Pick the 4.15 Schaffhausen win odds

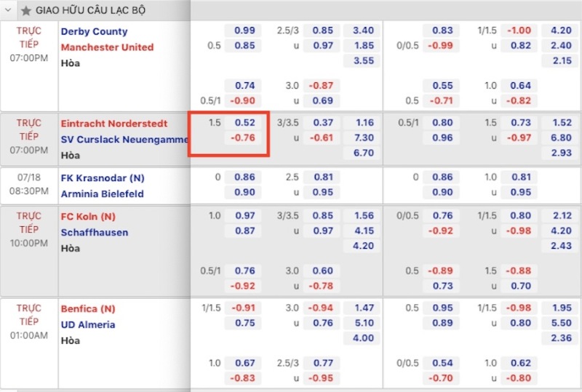[x=363, y=231]
